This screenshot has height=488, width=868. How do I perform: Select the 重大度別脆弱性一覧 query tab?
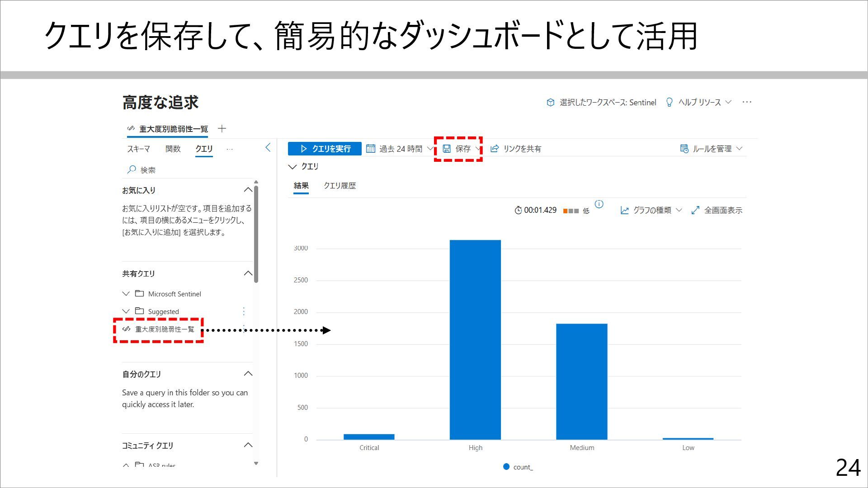168,129
